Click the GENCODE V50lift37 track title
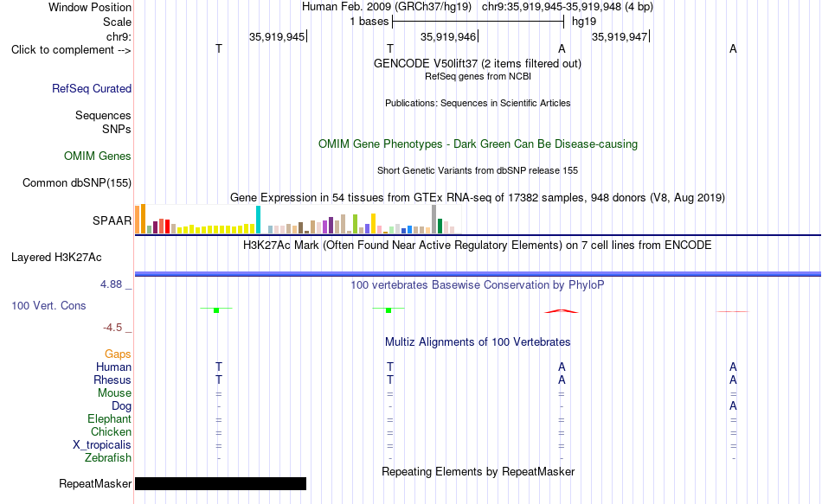 coord(478,63)
